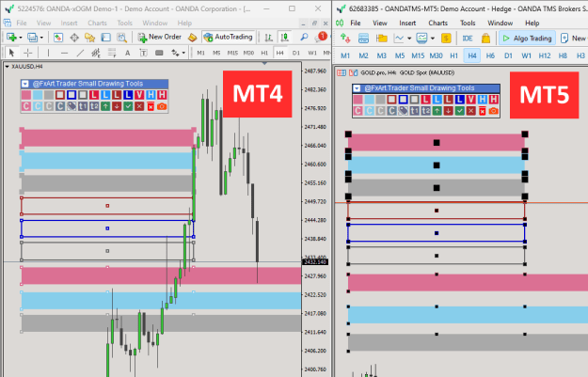Select the blue outlined rectangle on MT4 chart

[x=107, y=228]
